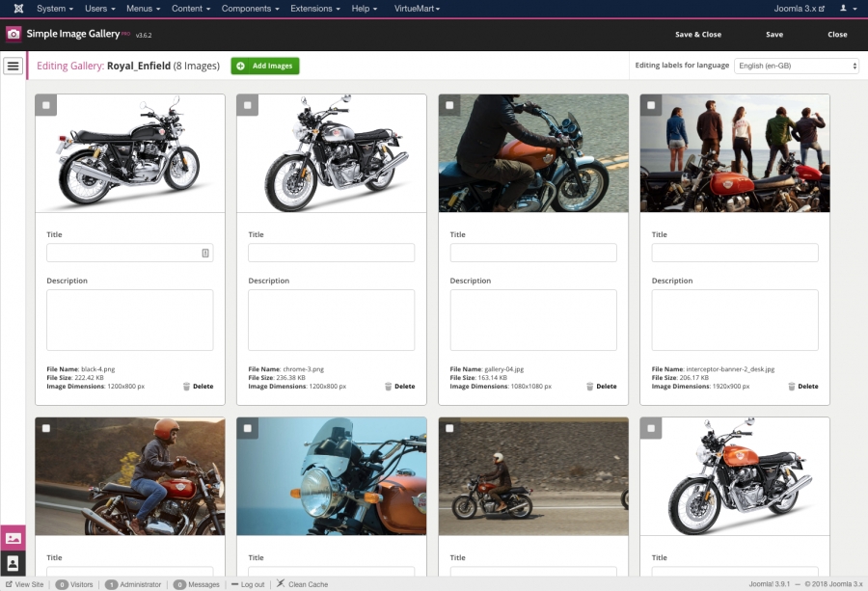Click the Log out dash icon
The image size is (868, 591).
point(234,584)
